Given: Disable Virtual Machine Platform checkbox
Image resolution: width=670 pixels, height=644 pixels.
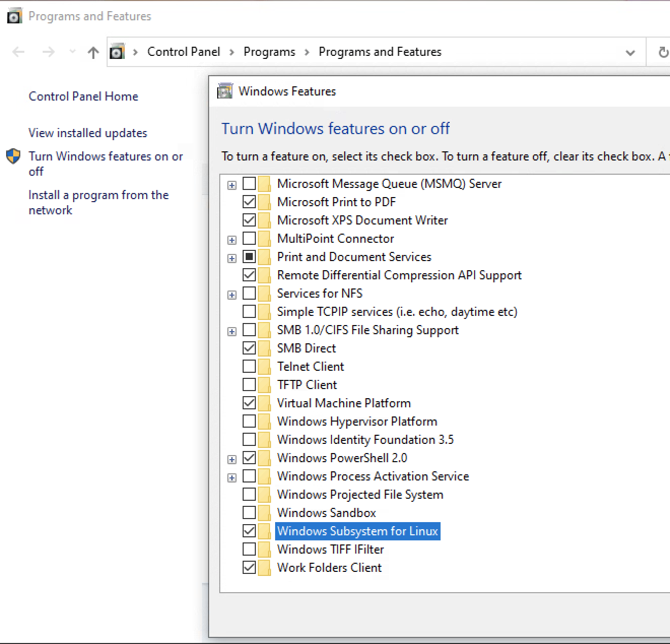Looking at the screenshot, I should point(249,403).
